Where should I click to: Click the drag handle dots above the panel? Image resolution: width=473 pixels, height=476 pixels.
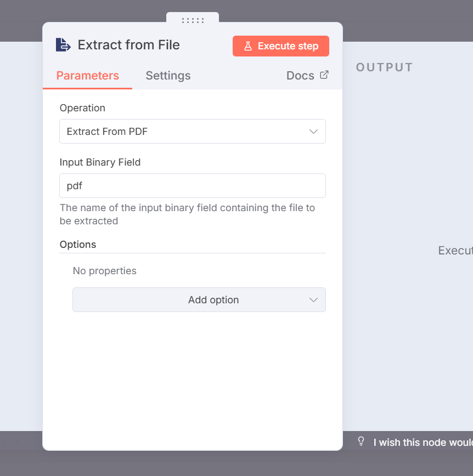point(193,20)
